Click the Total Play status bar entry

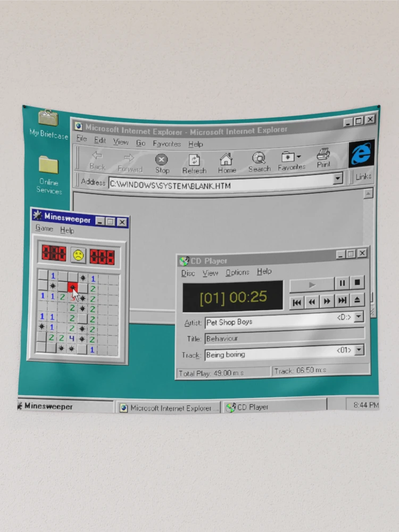click(223, 372)
